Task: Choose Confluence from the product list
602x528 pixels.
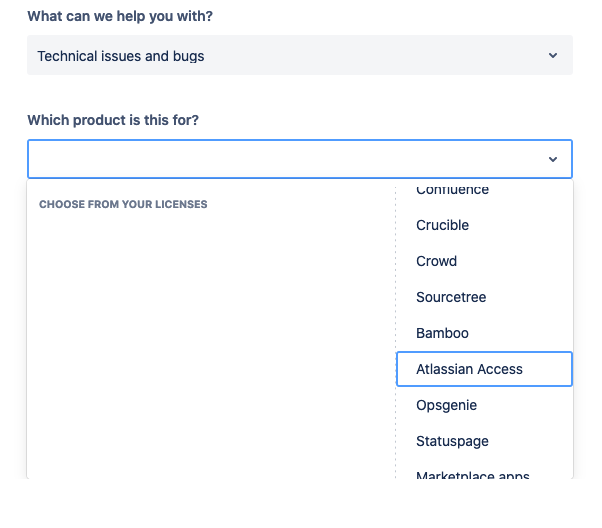Action: 452,190
